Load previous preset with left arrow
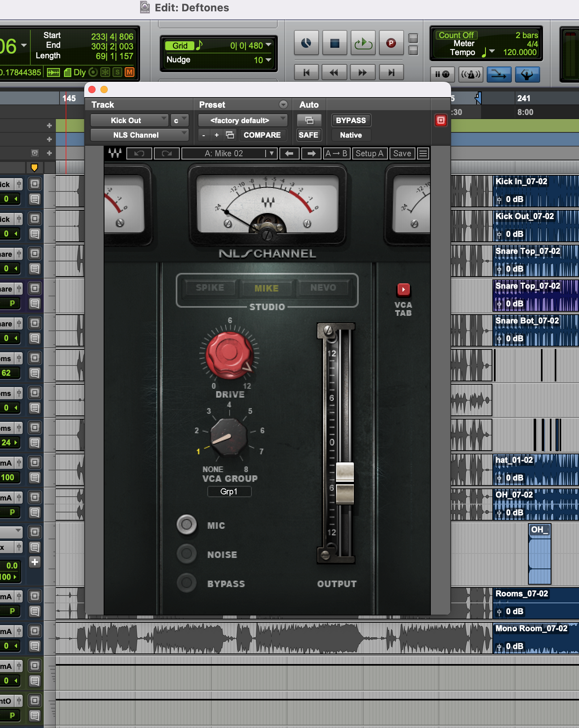Image resolution: width=579 pixels, height=728 pixels. (x=289, y=153)
